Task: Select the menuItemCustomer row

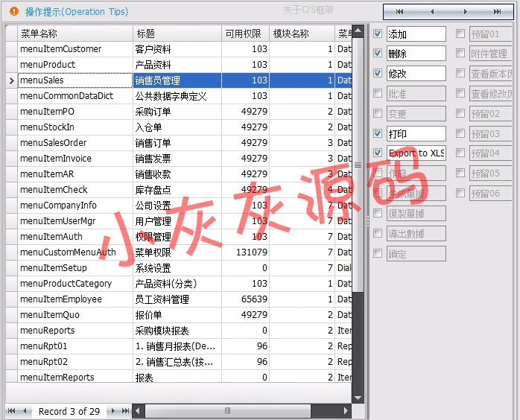Action: tap(179, 49)
